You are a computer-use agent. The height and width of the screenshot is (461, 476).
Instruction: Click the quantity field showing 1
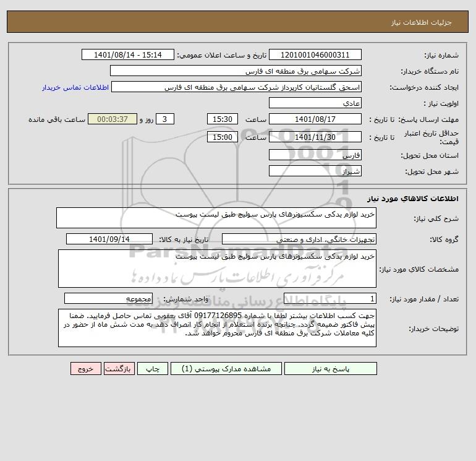tap(330, 299)
